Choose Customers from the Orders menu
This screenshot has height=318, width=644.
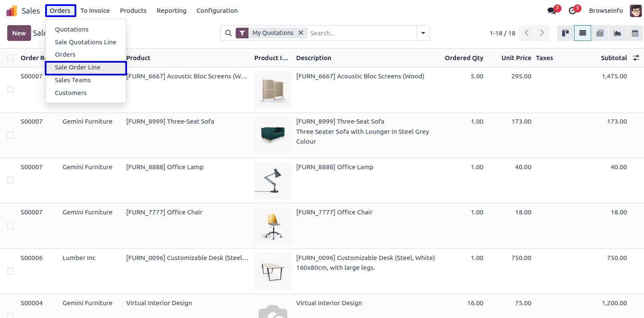point(71,93)
